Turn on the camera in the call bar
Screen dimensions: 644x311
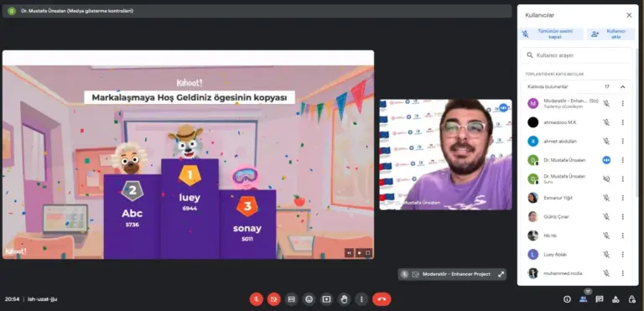273,299
